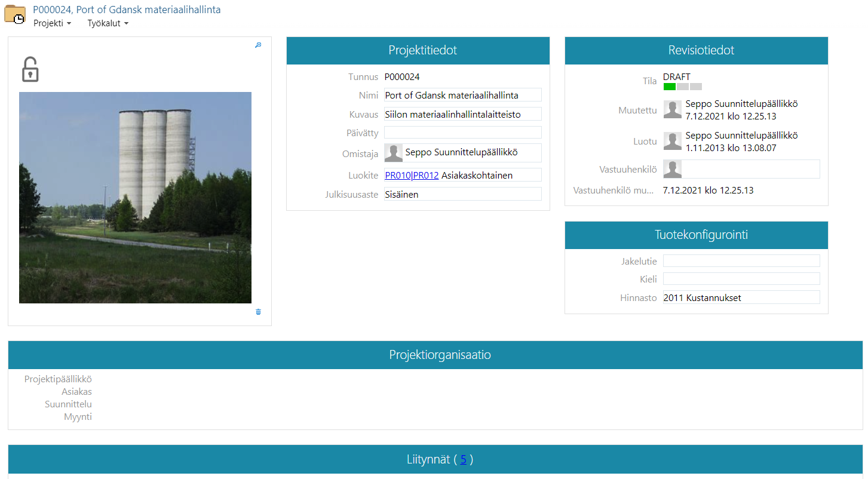
Task: Click the Omistaja owner field
Action: 463,153
